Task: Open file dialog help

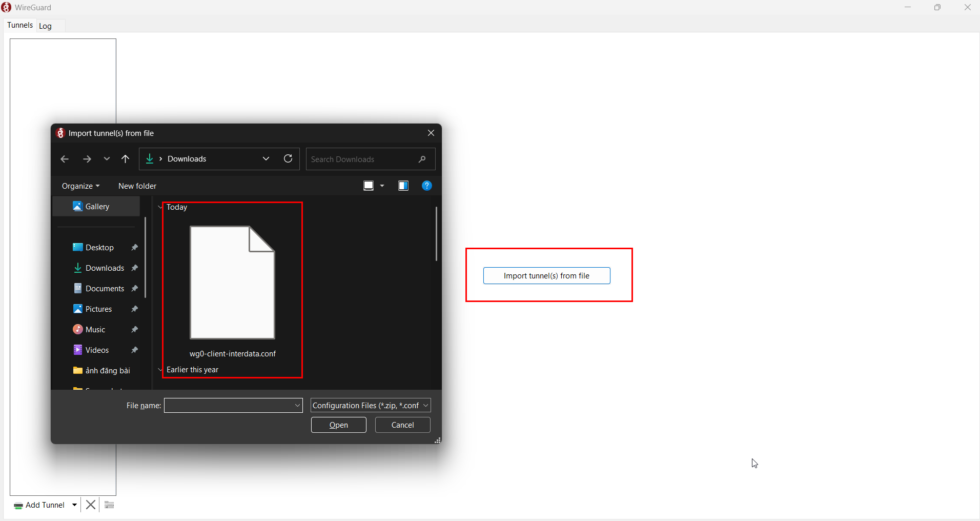Action: (x=427, y=186)
